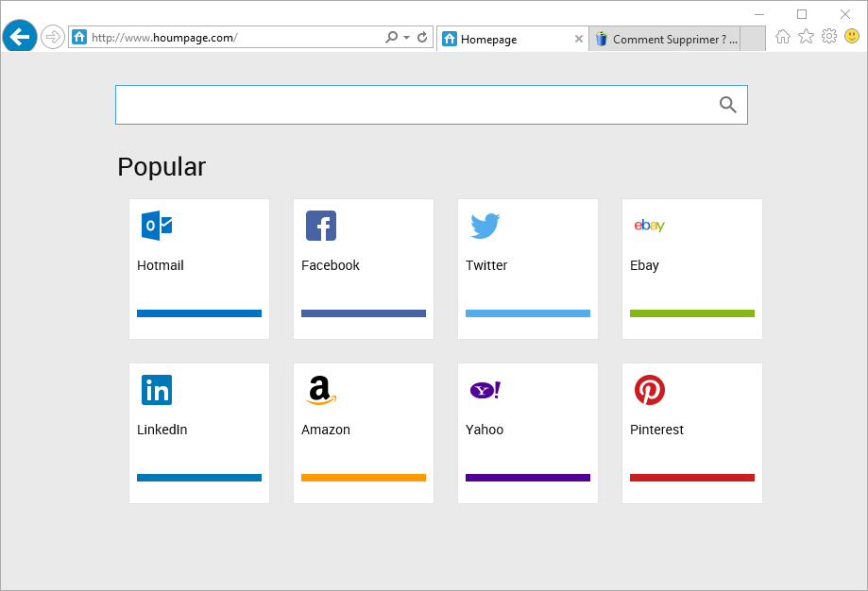The height and width of the screenshot is (591, 868).
Task: Open the Tools gear menu
Action: (x=829, y=37)
